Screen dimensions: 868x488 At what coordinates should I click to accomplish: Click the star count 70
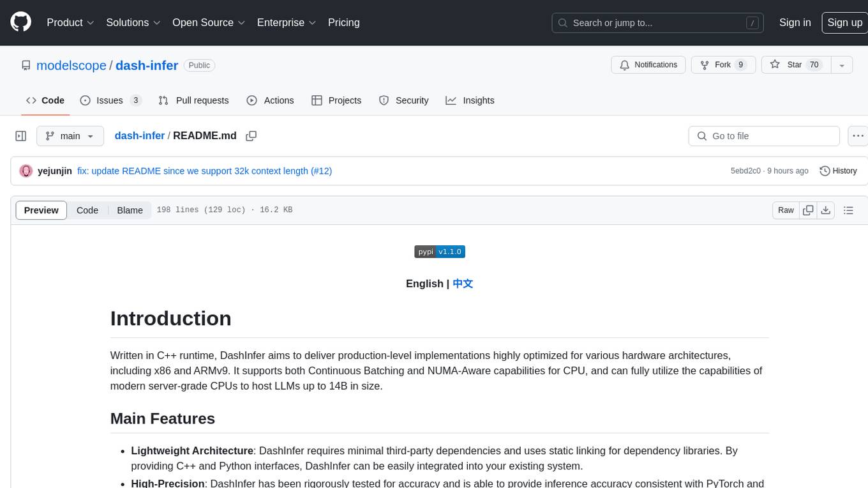pyautogui.click(x=814, y=65)
